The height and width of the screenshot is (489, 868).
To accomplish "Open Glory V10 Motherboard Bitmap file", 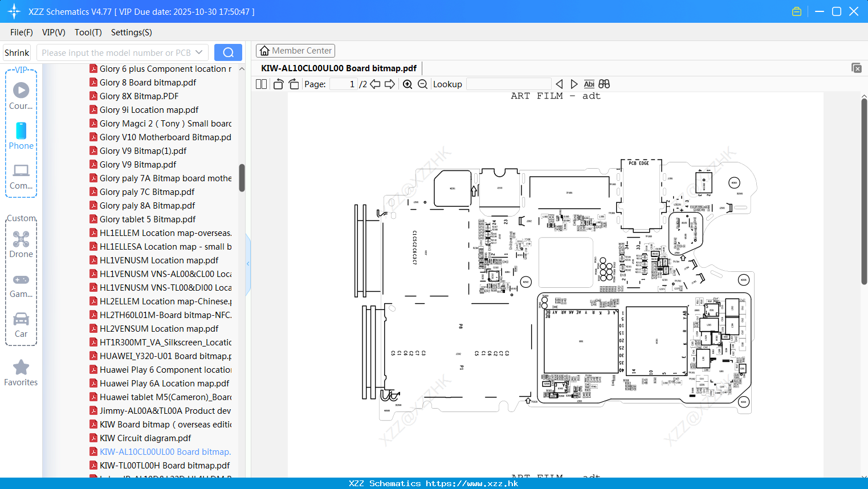I will tap(161, 137).
